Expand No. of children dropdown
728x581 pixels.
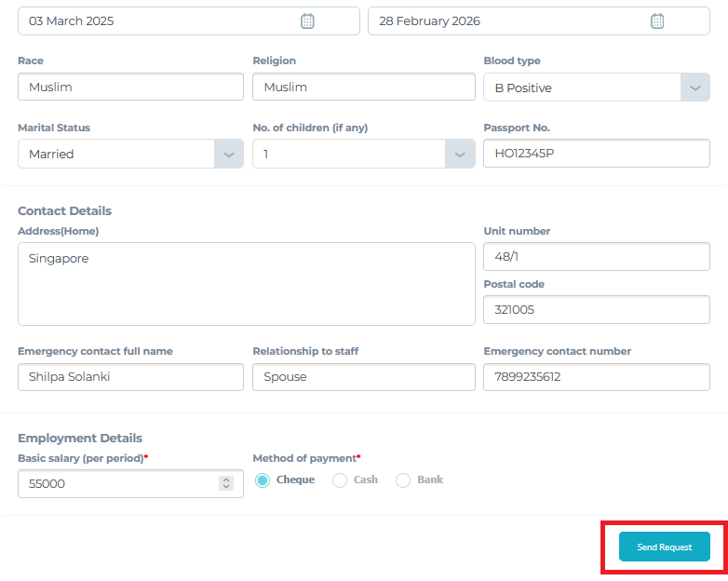pyautogui.click(x=459, y=155)
